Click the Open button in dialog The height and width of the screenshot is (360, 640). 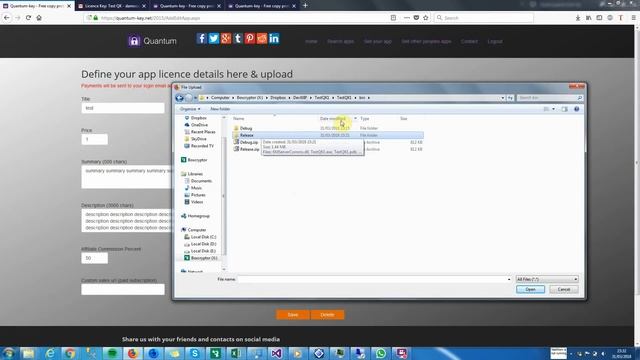click(x=530, y=289)
